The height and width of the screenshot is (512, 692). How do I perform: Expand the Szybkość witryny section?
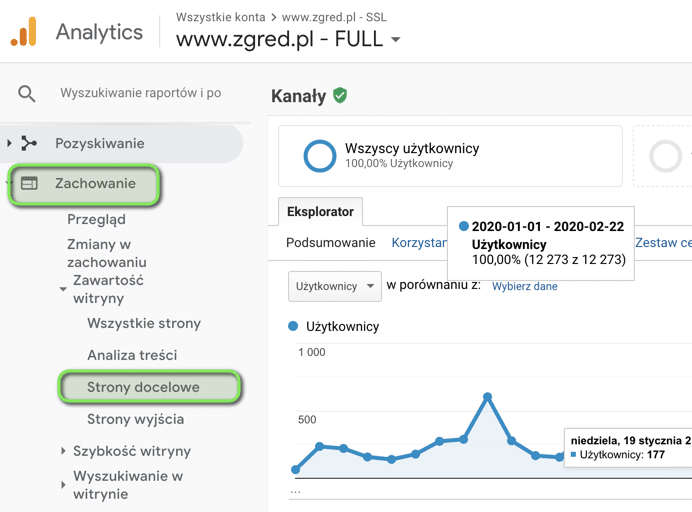pos(64,452)
